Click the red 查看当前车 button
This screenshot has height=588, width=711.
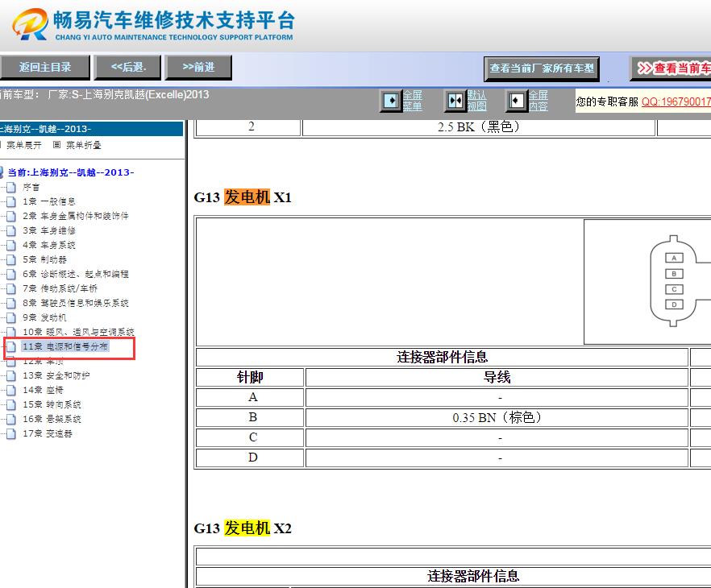(671, 68)
